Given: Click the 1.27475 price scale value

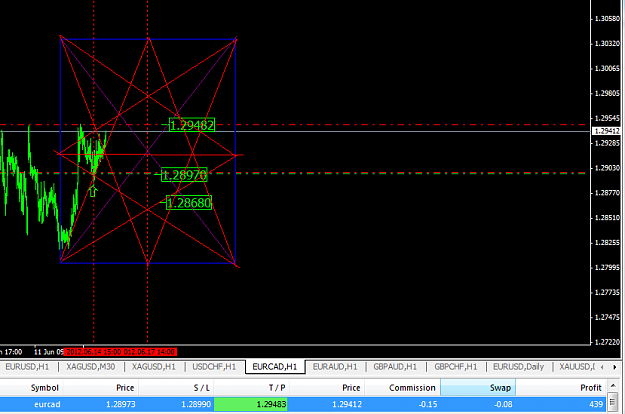Looking at the screenshot, I should pyautogui.click(x=607, y=317).
